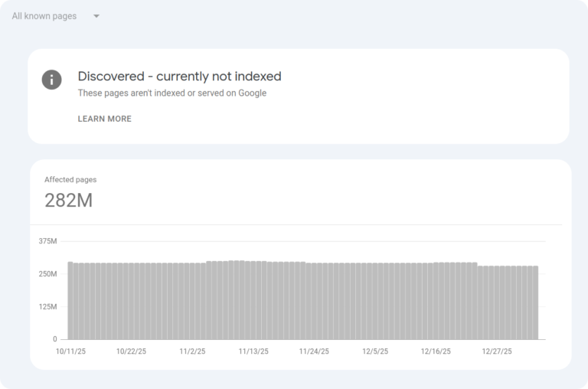This screenshot has width=588, height=389.
Task: Click the chart bar above 11/13/25
Action: point(253,300)
